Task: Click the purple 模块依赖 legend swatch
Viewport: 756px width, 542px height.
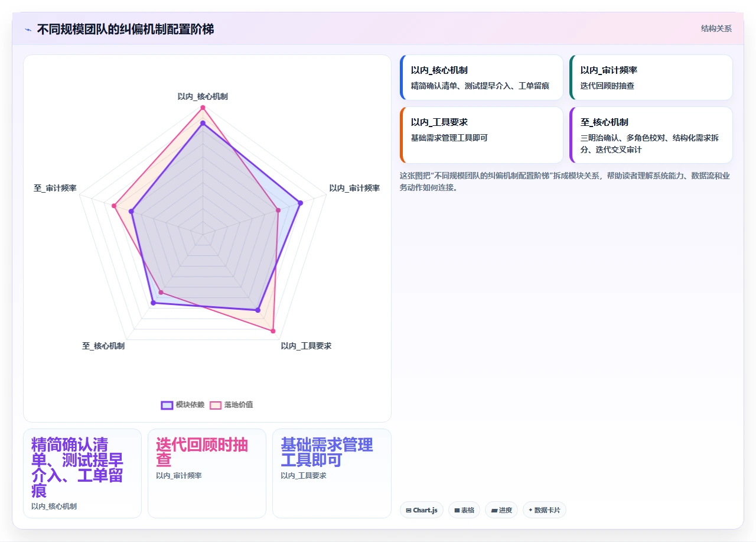Action: click(167, 405)
